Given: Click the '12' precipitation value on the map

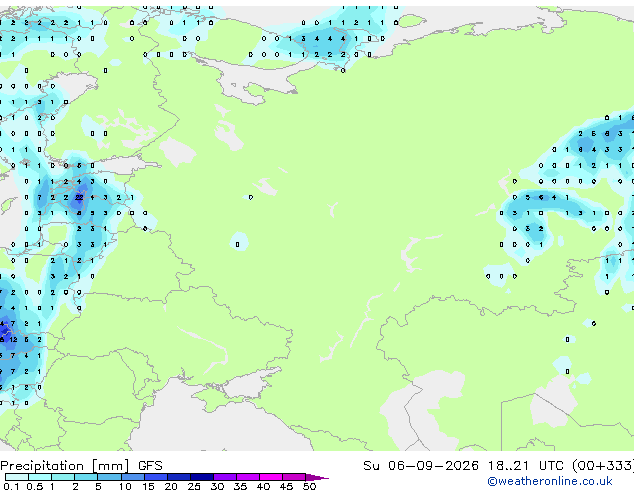Looking at the screenshot, I should [x=13, y=339].
